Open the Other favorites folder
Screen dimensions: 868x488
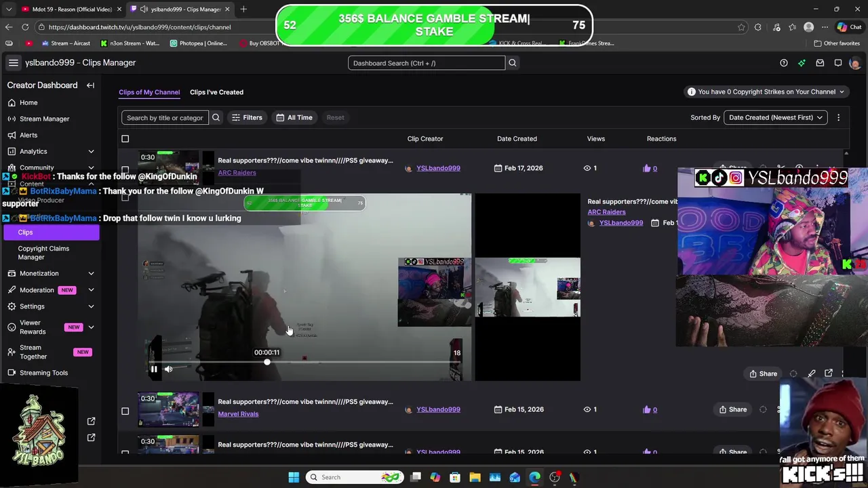[837, 43]
